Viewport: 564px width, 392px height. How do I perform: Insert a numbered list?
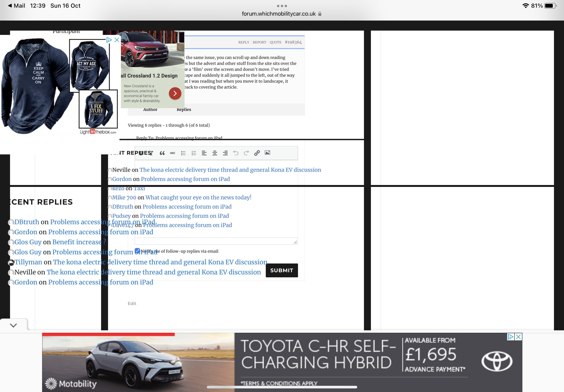[x=194, y=153]
